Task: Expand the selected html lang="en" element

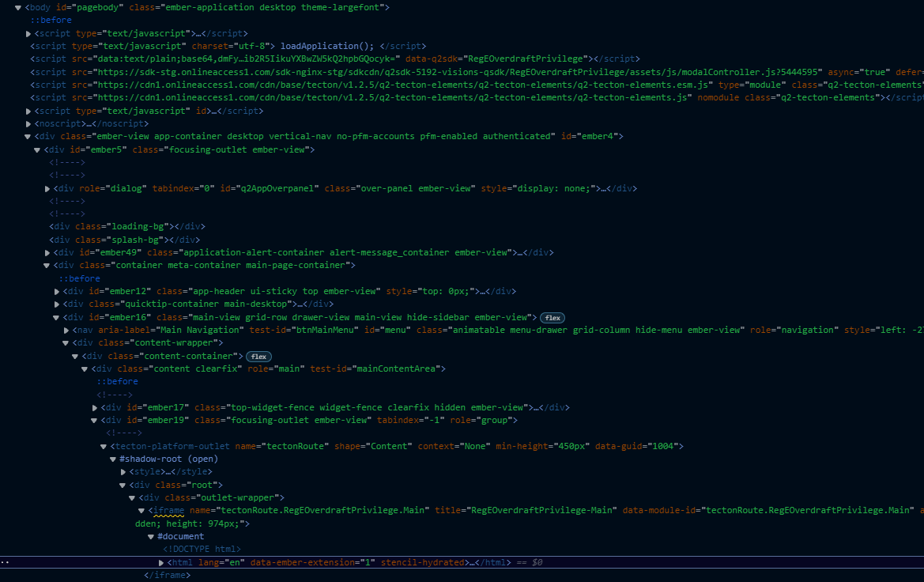Action: pyautogui.click(x=161, y=562)
